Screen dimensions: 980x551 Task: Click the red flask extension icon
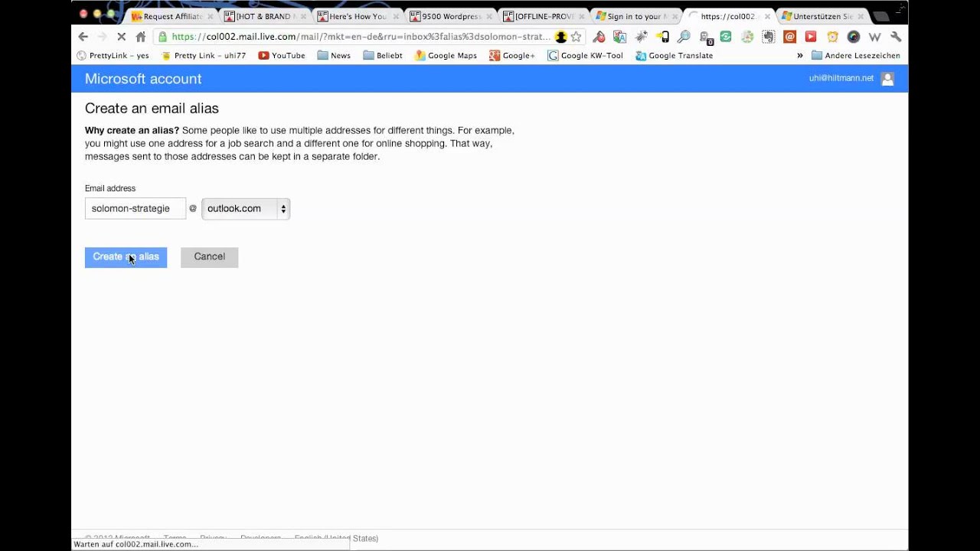(x=599, y=37)
